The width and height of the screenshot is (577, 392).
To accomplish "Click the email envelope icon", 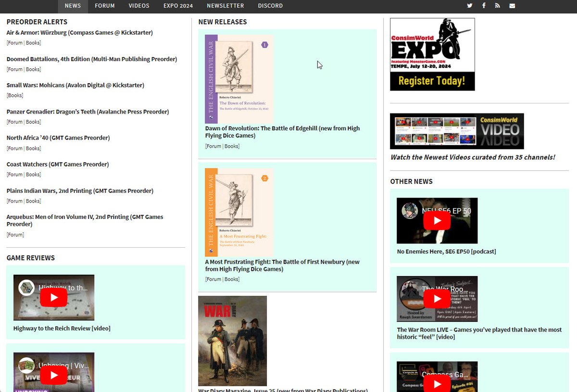I will click(512, 6).
